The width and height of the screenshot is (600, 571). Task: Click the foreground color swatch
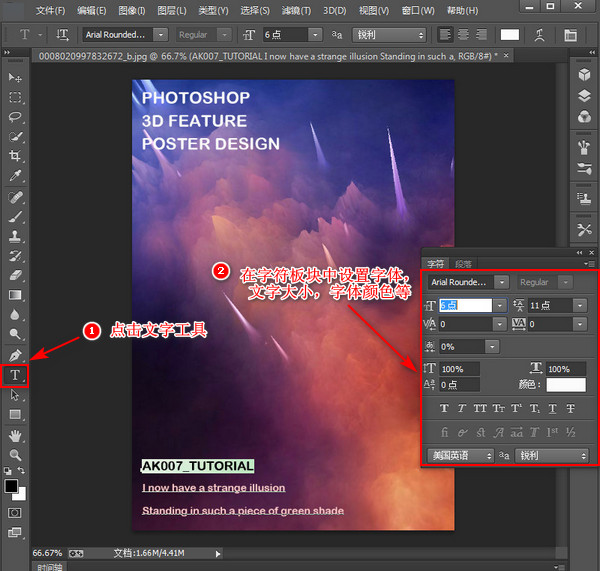click(x=11, y=486)
